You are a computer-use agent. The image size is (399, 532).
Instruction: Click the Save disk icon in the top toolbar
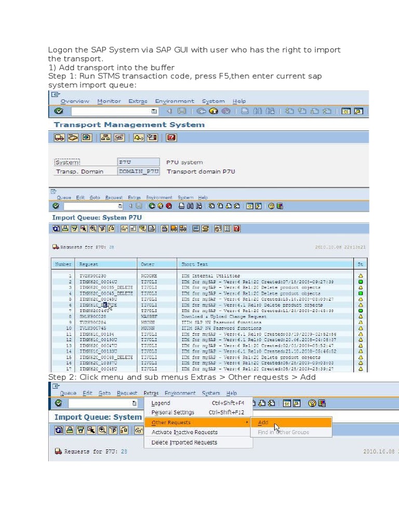tap(181, 111)
